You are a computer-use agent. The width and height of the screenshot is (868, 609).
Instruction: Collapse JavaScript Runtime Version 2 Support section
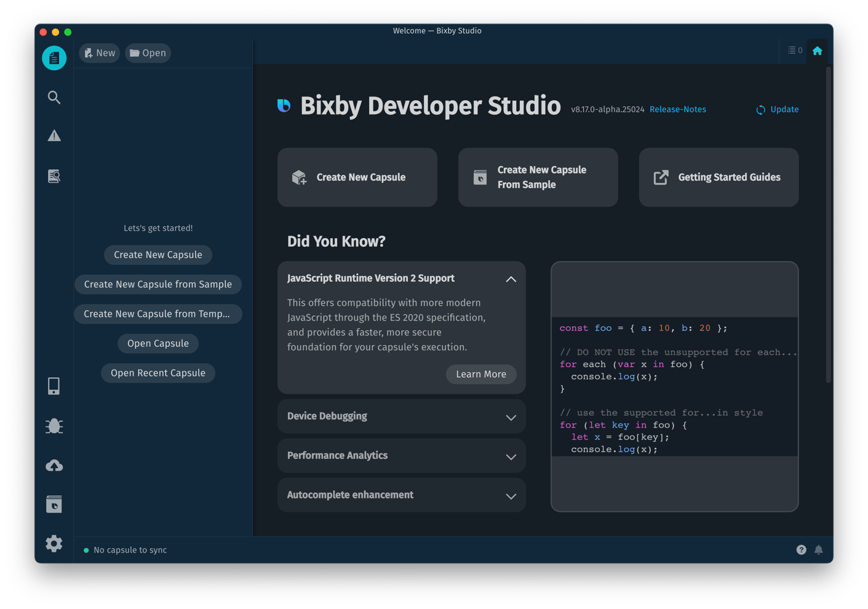point(511,279)
